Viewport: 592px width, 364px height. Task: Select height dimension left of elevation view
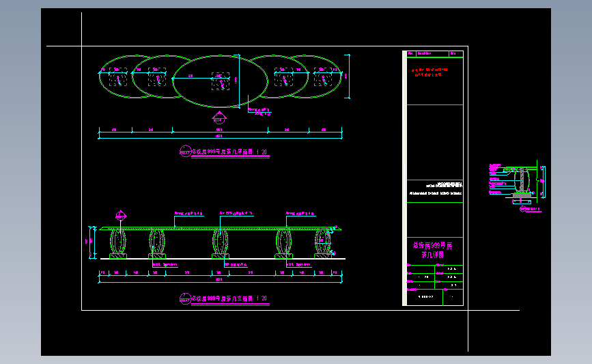(91, 242)
